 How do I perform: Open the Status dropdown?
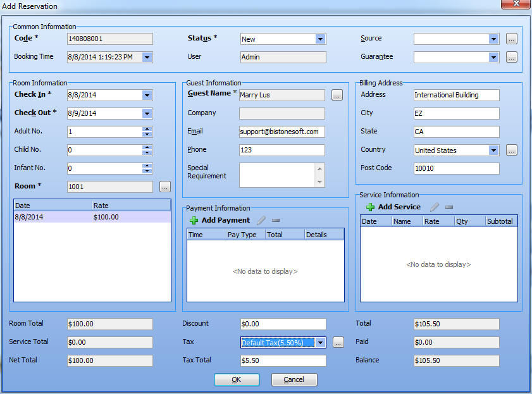click(320, 39)
